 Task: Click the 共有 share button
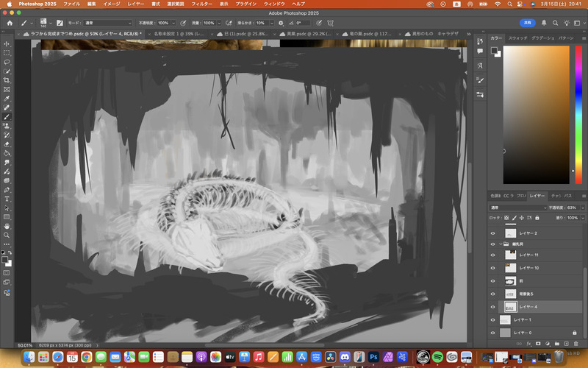[528, 23]
